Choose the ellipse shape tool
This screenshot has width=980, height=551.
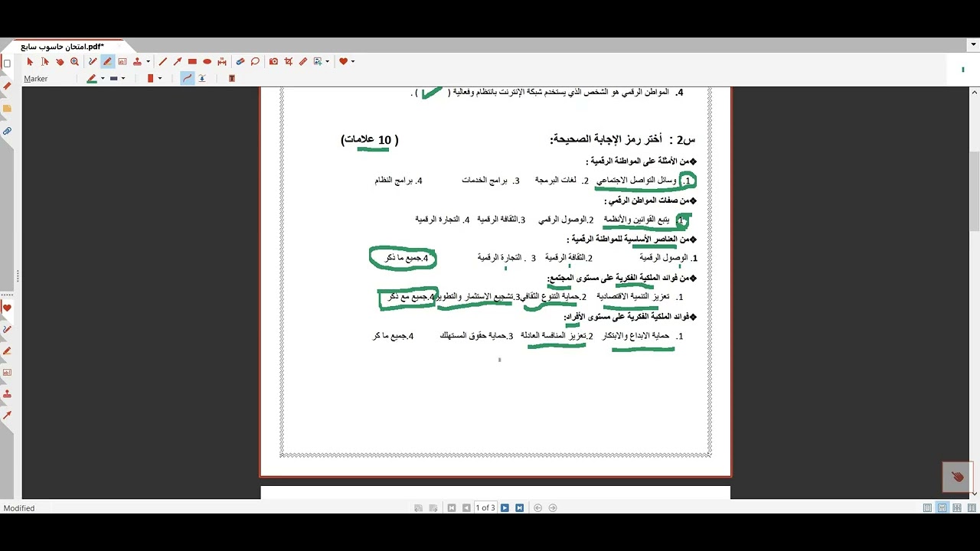click(207, 62)
